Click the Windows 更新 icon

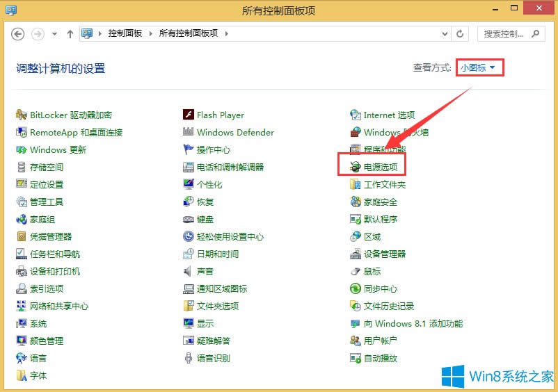(22, 149)
